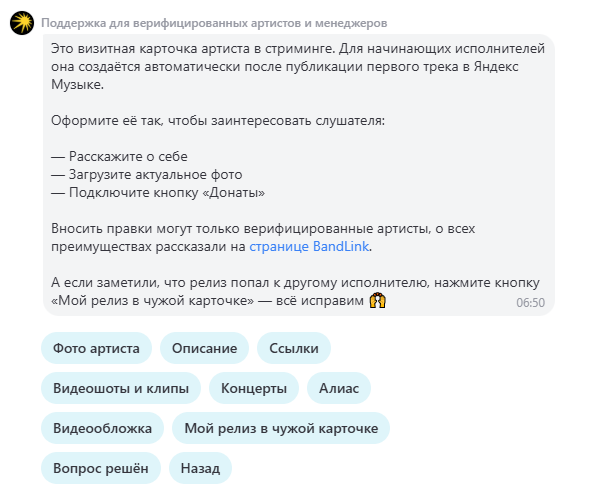Mark the issue with "Вопрос решён"
The width and height of the screenshot is (600, 490).
pos(100,468)
